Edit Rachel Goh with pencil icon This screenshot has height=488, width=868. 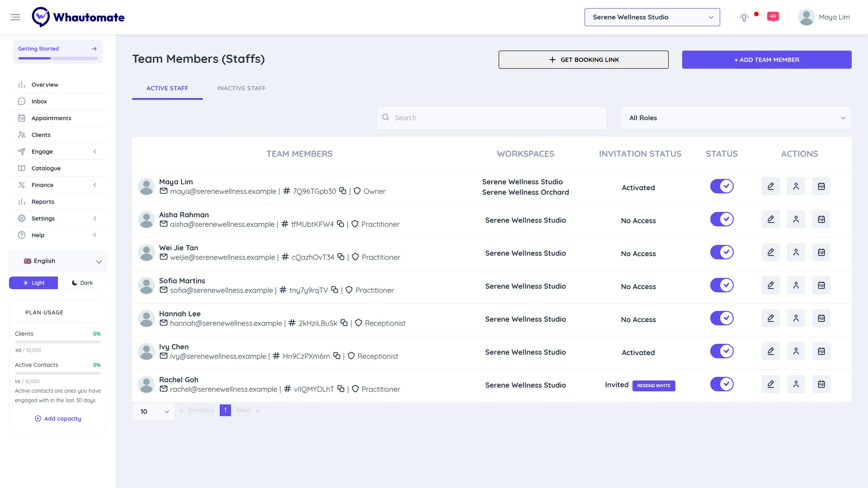coord(771,384)
